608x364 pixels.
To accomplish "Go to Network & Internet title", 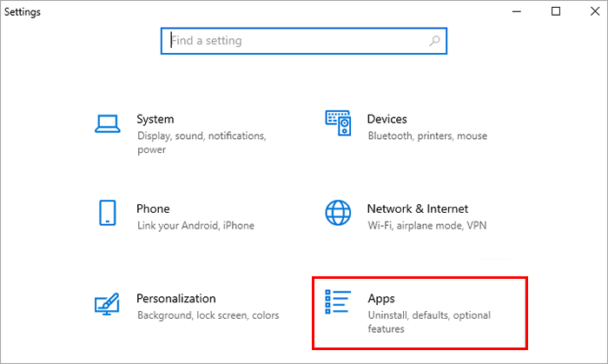I will [418, 209].
